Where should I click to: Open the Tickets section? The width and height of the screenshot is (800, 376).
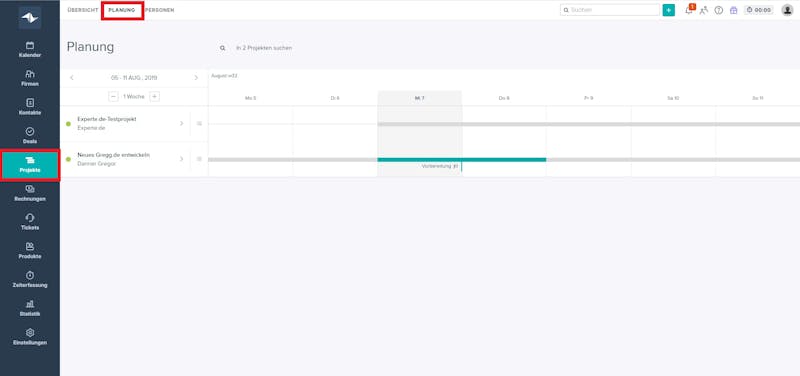(x=30, y=222)
